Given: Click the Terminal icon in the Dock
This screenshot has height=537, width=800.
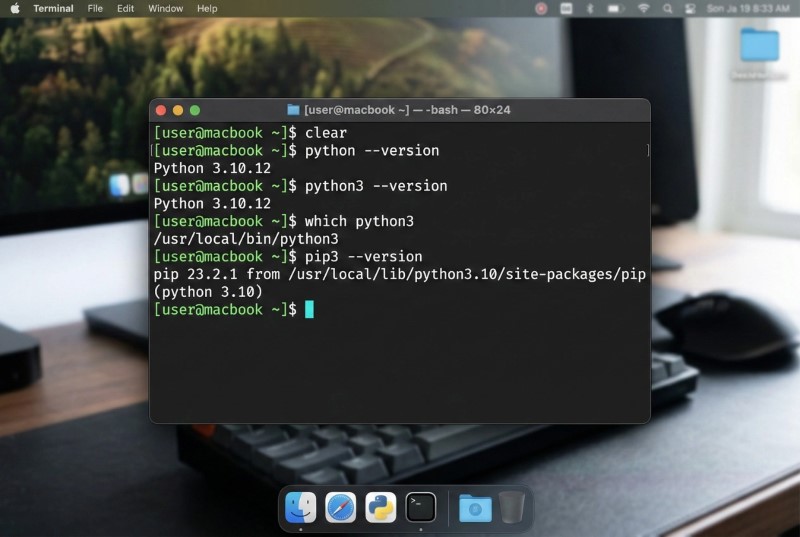Looking at the screenshot, I should pyautogui.click(x=421, y=507).
